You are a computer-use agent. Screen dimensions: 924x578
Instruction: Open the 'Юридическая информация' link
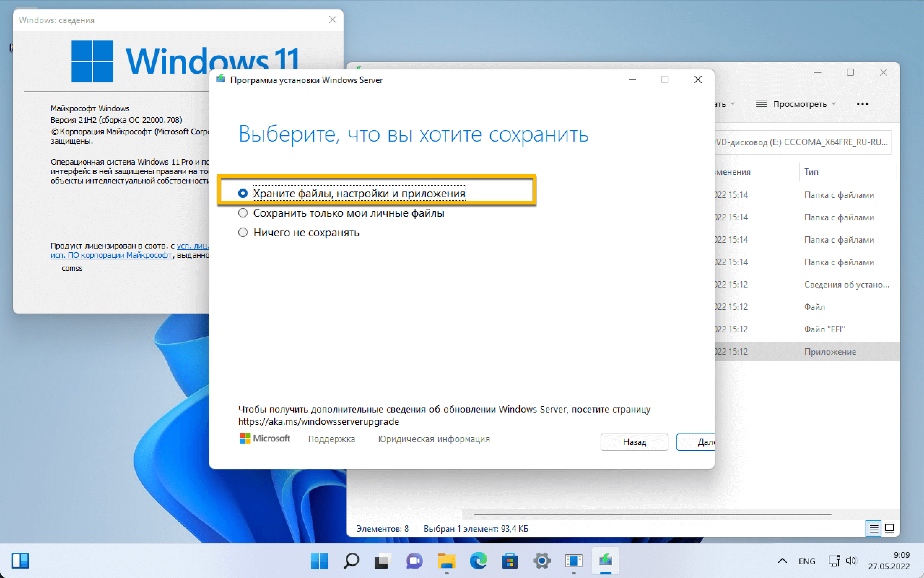[434, 439]
